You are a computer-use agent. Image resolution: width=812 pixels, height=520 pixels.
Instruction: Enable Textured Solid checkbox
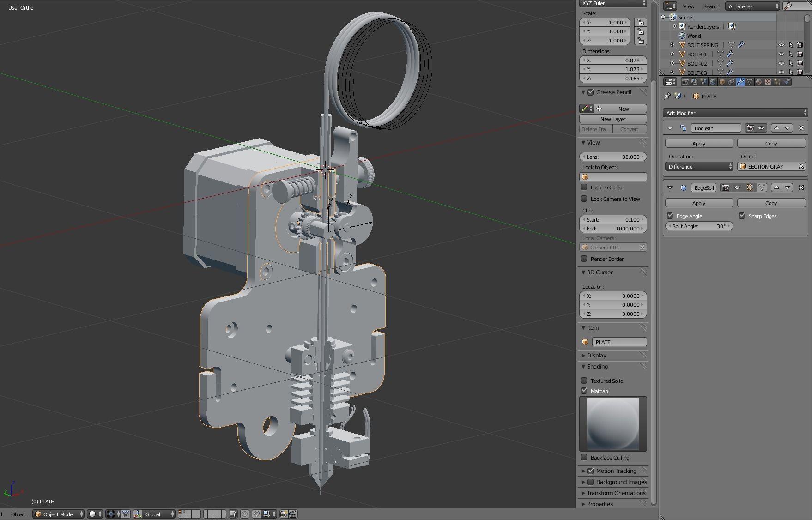pos(584,381)
